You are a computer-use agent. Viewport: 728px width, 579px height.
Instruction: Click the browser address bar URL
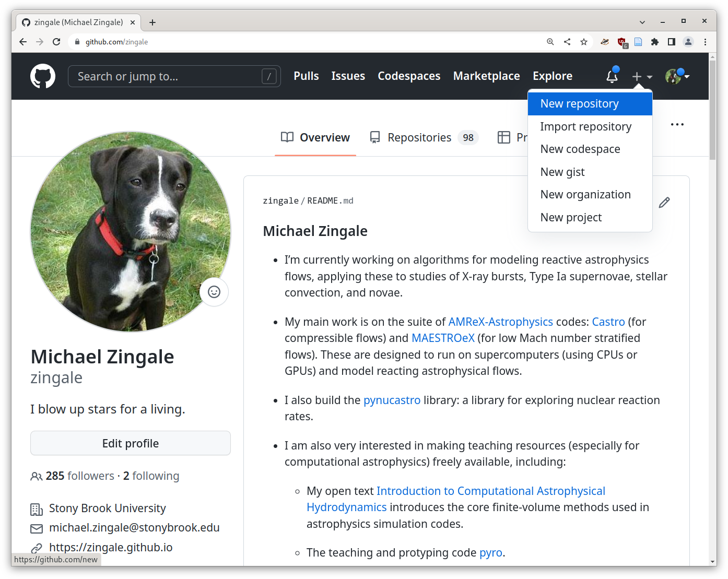coord(116,42)
